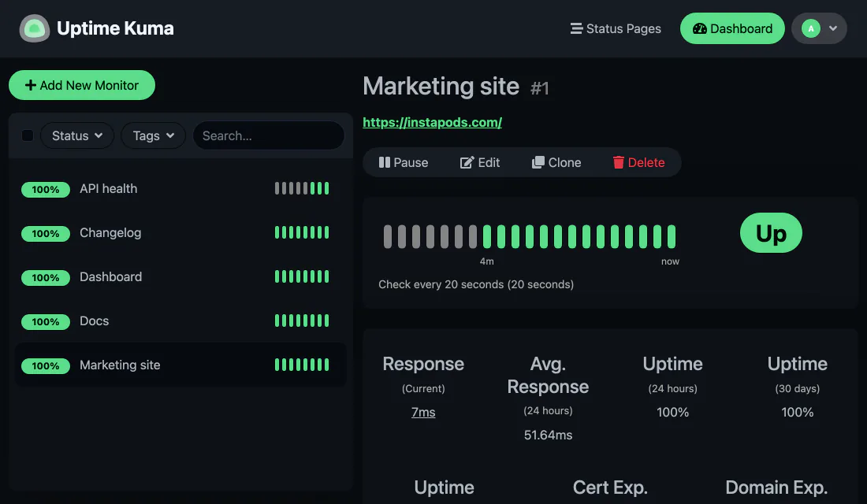
Task: Click the Cert Exp. heading
Action: click(610, 487)
